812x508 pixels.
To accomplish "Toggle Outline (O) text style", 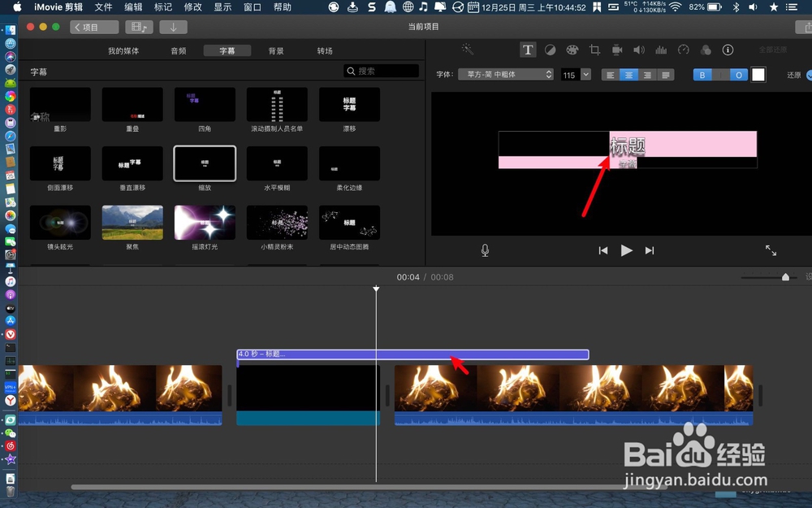I will [738, 75].
